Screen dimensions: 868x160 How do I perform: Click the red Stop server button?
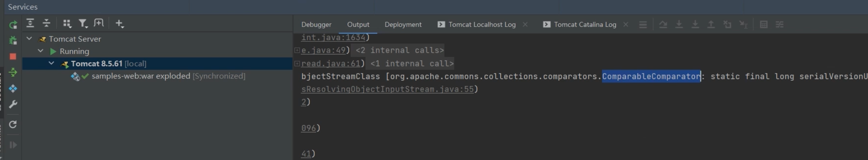click(x=13, y=56)
